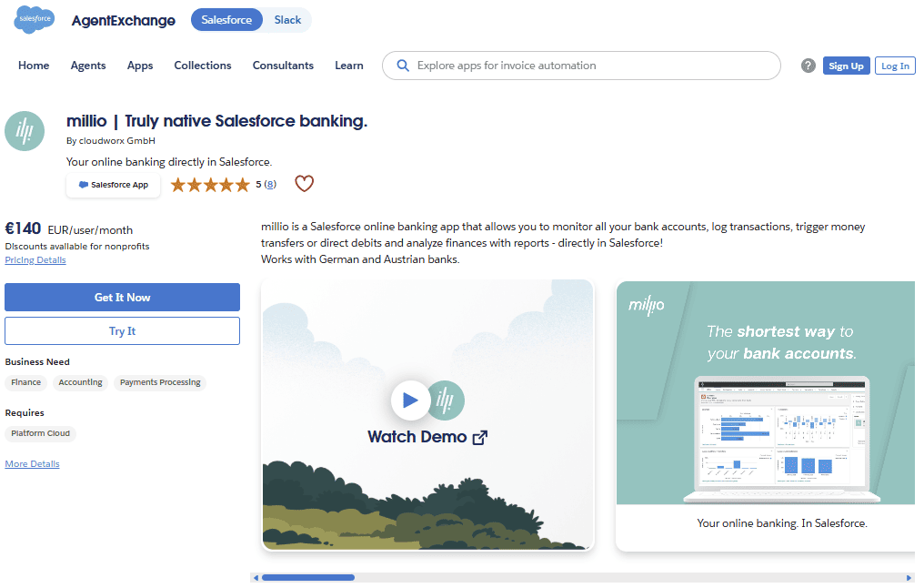The image size is (924, 588).
Task: Open the Collections menu item
Action: pos(203,66)
